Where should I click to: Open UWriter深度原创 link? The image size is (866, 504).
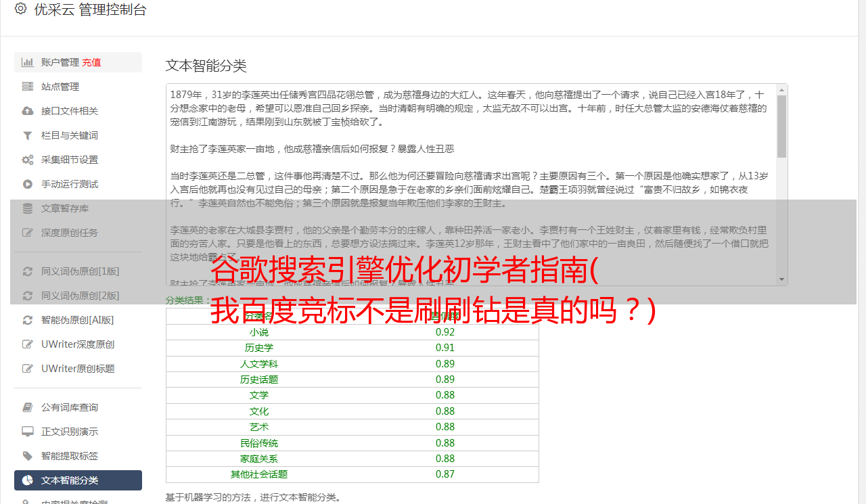coord(78,344)
